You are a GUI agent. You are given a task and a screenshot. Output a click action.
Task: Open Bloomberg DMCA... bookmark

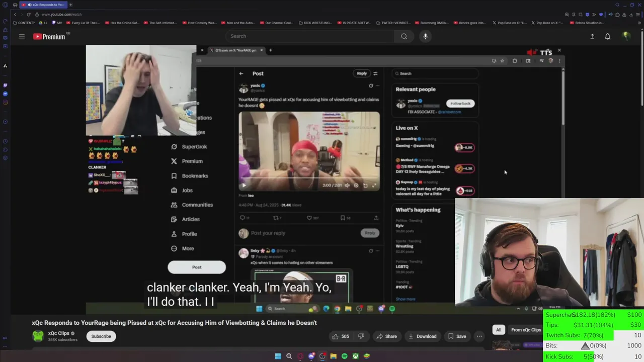click(432, 23)
